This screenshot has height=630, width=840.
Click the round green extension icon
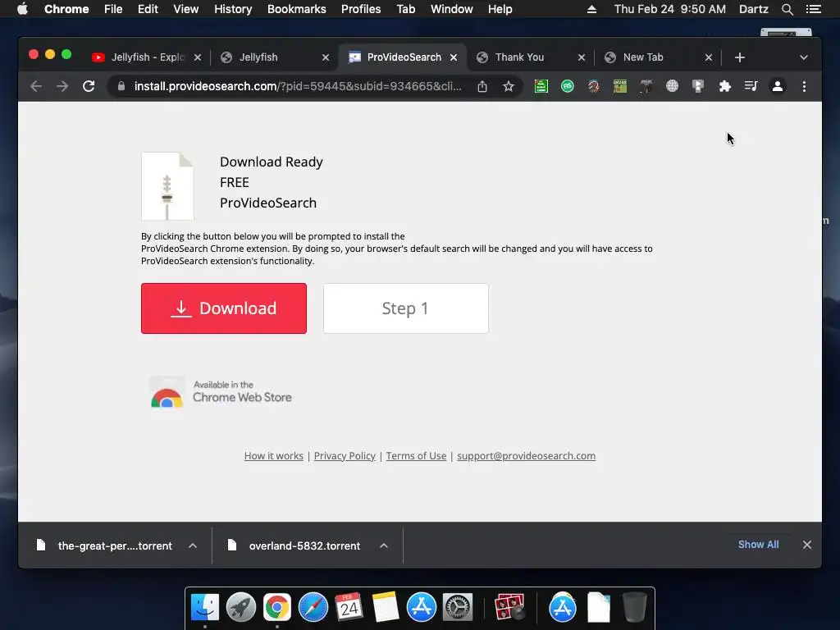point(568,86)
